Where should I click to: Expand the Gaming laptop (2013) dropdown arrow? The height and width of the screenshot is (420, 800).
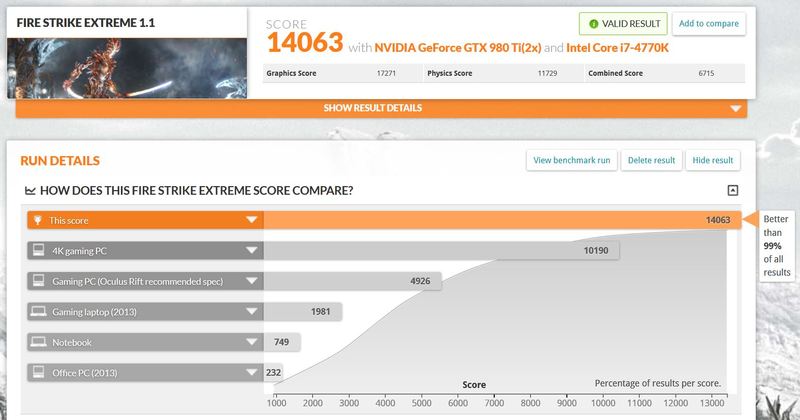[252, 311]
